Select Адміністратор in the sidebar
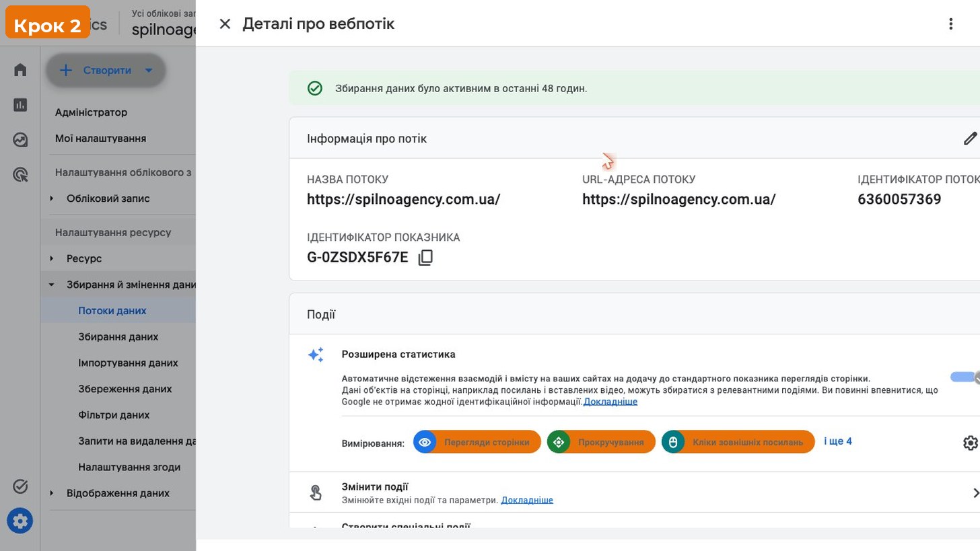Screen dimensions: 980x551 [x=91, y=112]
